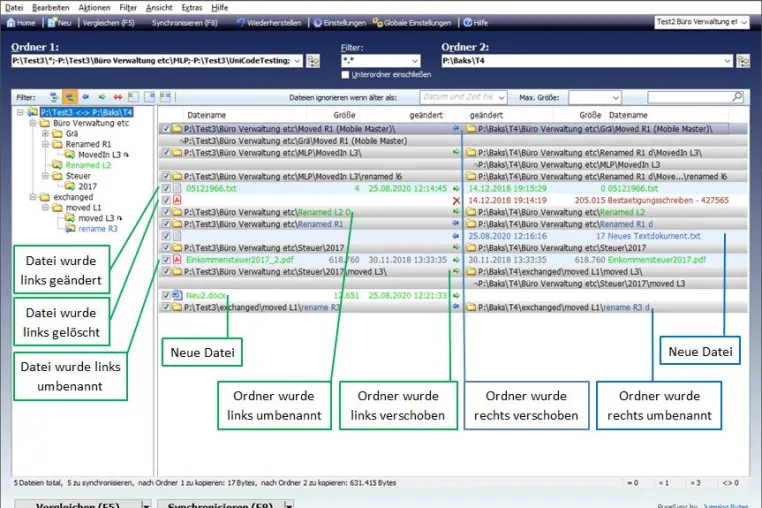
Task: Select Renamed L2 in the folder tree
Action: tap(88, 165)
